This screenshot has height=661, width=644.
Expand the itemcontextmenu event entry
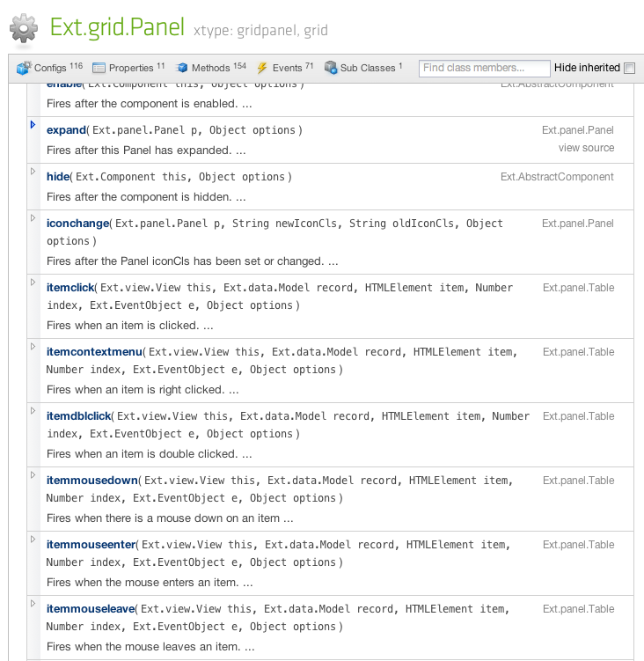[33, 347]
